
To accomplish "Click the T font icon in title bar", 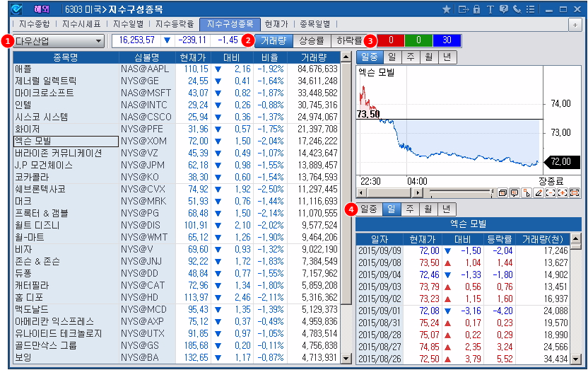I will pos(490,9).
